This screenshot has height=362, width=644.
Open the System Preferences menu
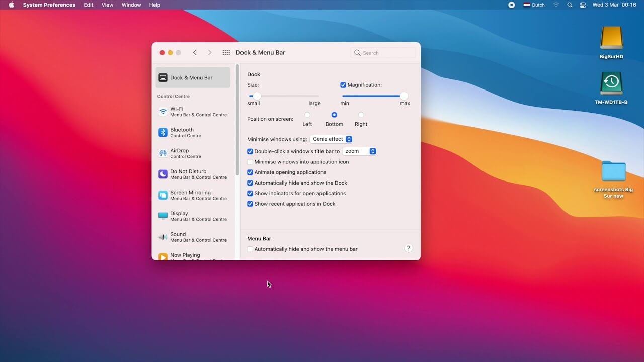pos(49,5)
